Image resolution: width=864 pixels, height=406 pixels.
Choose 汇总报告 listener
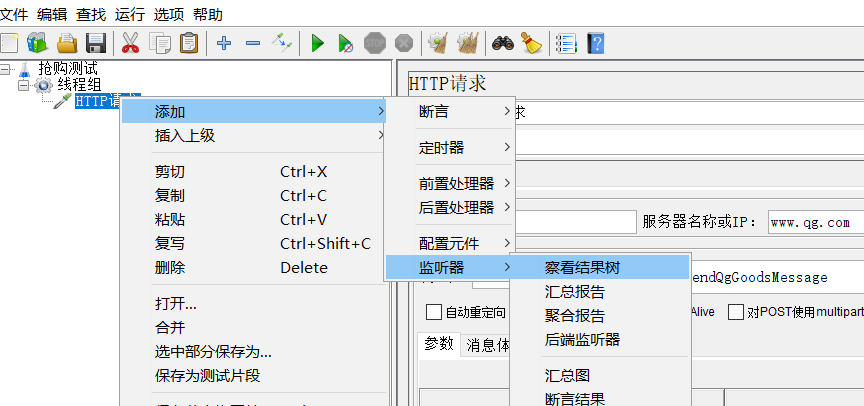[600, 291]
